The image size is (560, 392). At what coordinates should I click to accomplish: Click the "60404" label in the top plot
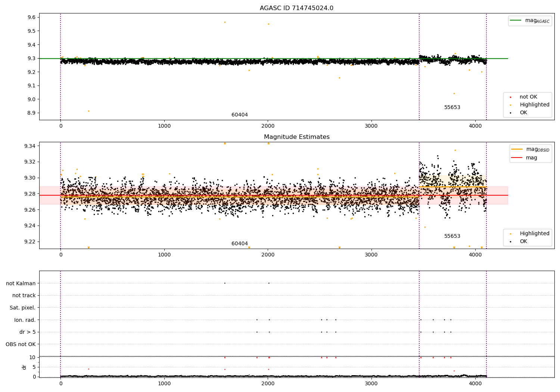[240, 115]
